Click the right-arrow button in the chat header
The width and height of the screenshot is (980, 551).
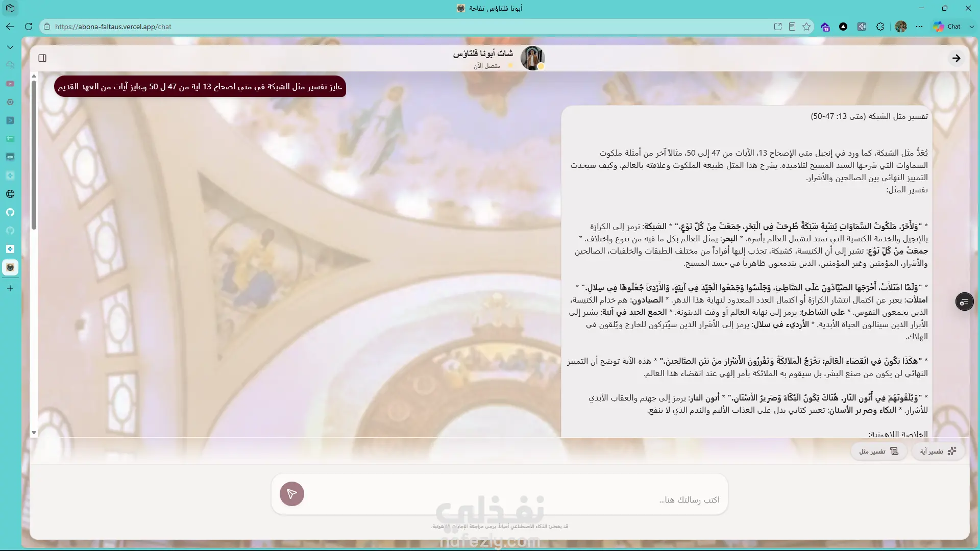[956, 58]
